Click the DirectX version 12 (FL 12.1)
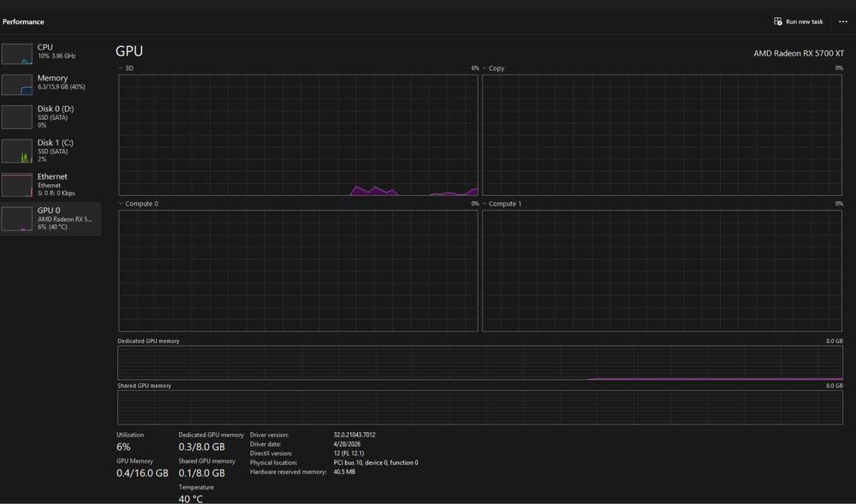 click(348, 454)
